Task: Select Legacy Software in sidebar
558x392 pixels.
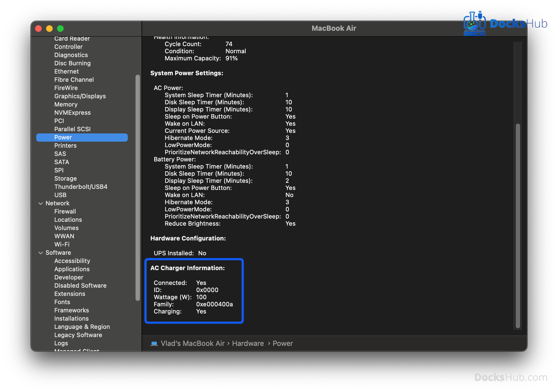Action: (78, 335)
